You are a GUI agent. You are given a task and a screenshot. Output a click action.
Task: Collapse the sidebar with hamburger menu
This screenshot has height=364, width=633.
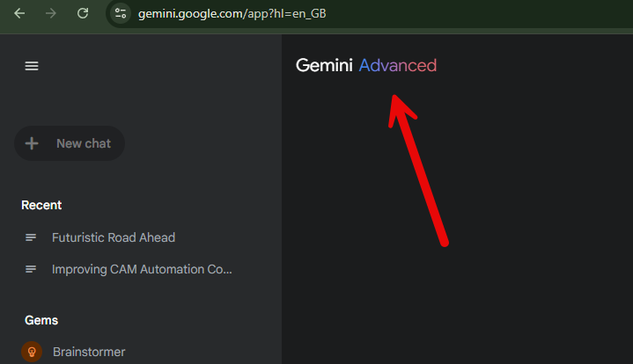(32, 66)
